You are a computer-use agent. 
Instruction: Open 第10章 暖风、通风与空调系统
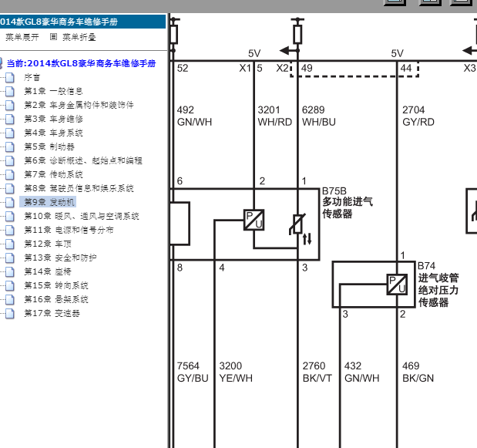(x=82, y=216)
